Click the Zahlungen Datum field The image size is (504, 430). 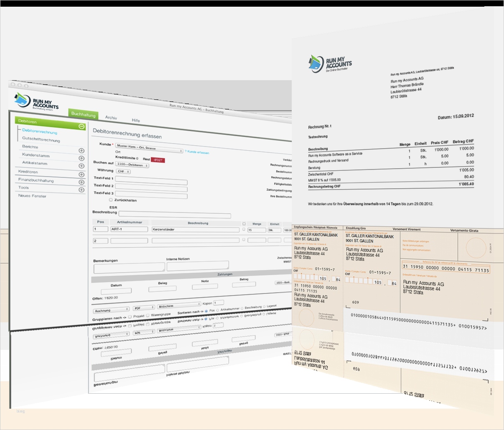pos(116,291)
